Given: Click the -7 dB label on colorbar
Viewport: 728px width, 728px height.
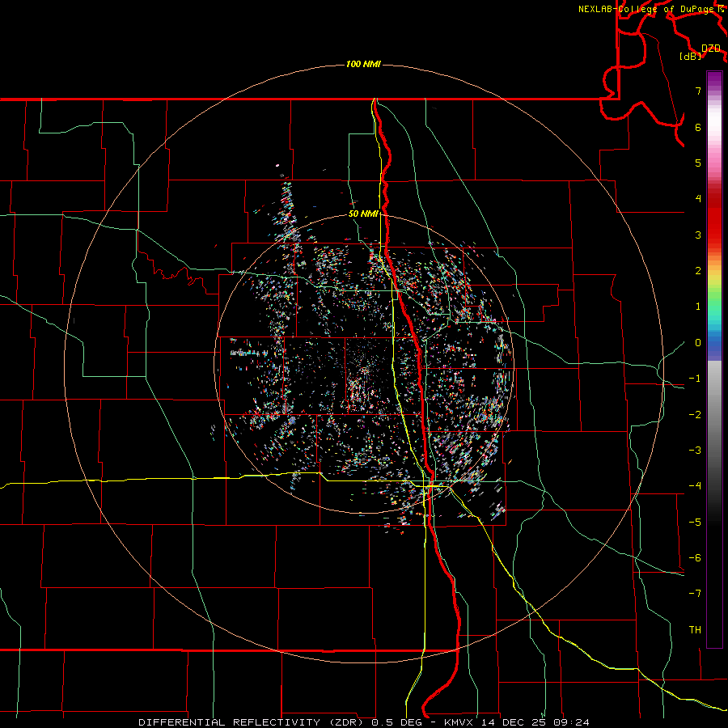Looking at the screenshot, I should tap(695, 594).
